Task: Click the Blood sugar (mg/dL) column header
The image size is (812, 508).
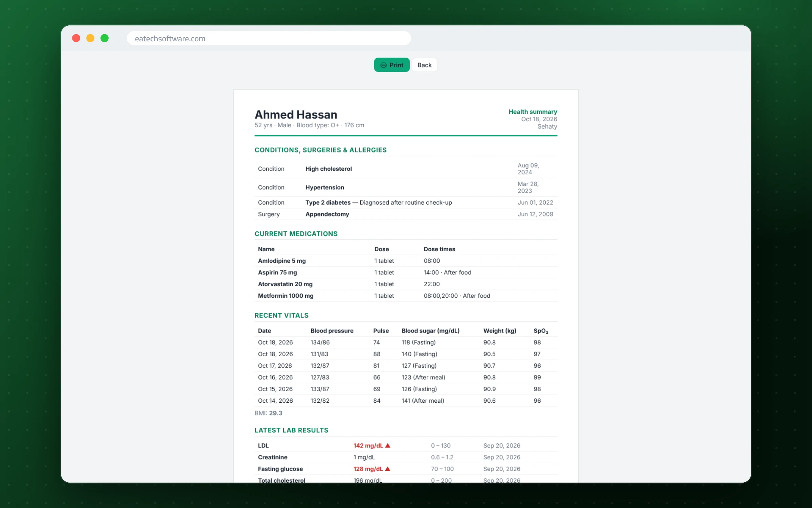Action: 430,331
